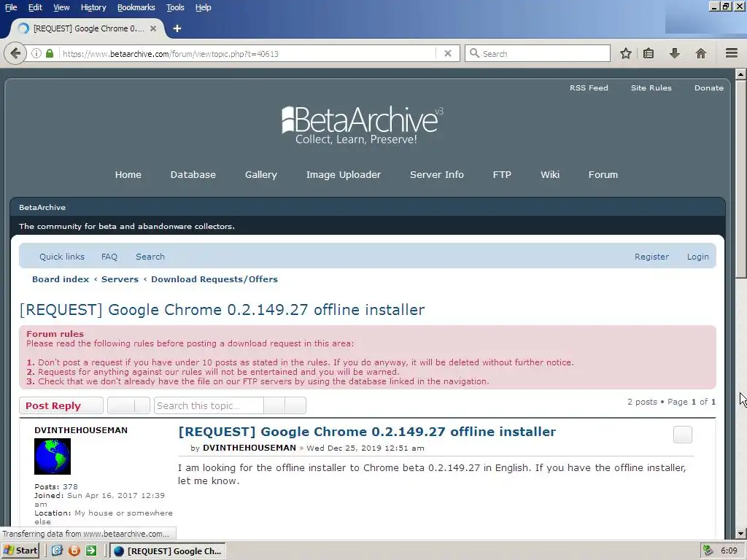Viewport: 747px width, 560px height.
Task: Open the FTP navigation link
Action: [502, 175]
